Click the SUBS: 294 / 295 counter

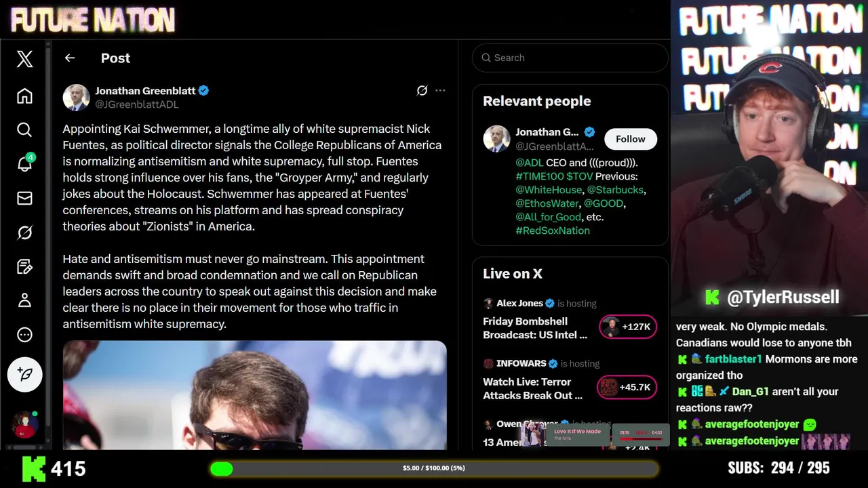(x=778, y=468)
